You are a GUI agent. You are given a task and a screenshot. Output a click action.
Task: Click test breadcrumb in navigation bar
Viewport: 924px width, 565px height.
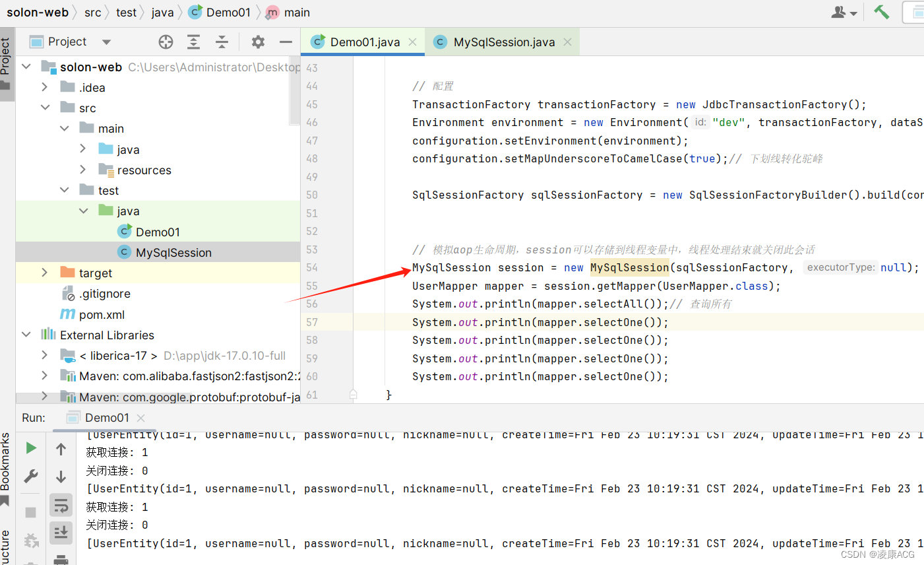126,13
